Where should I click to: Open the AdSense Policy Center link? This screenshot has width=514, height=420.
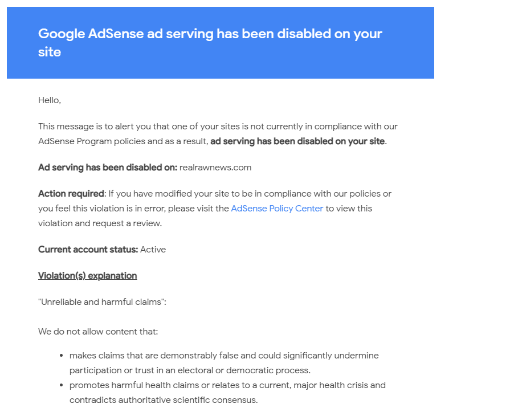277,209
